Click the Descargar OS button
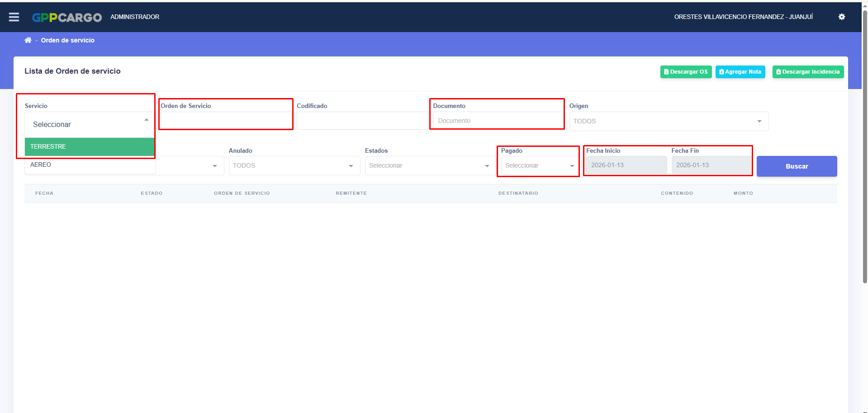This screenshot has height=413, width=868. click(685, 72)
